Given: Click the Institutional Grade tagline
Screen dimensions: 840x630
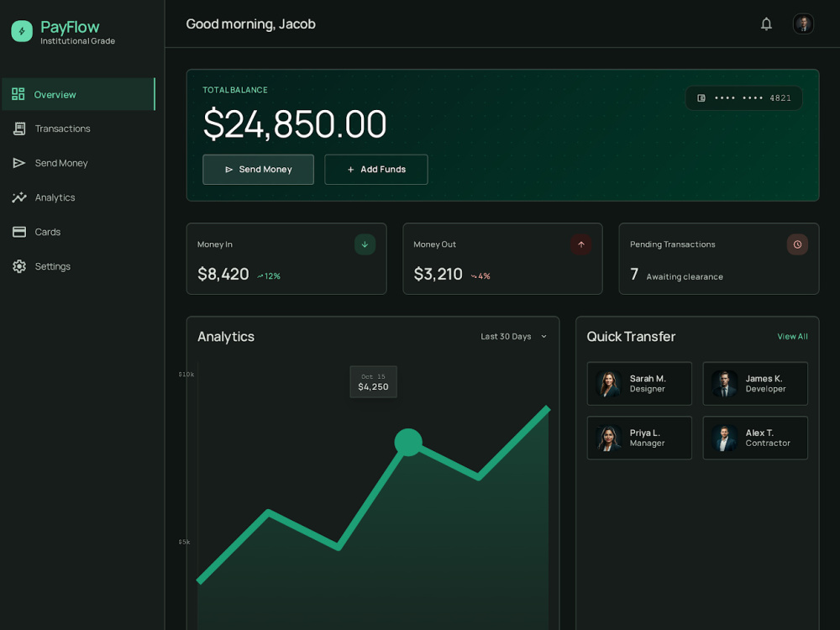Looking at the screenshot, I should pos(77,41).
